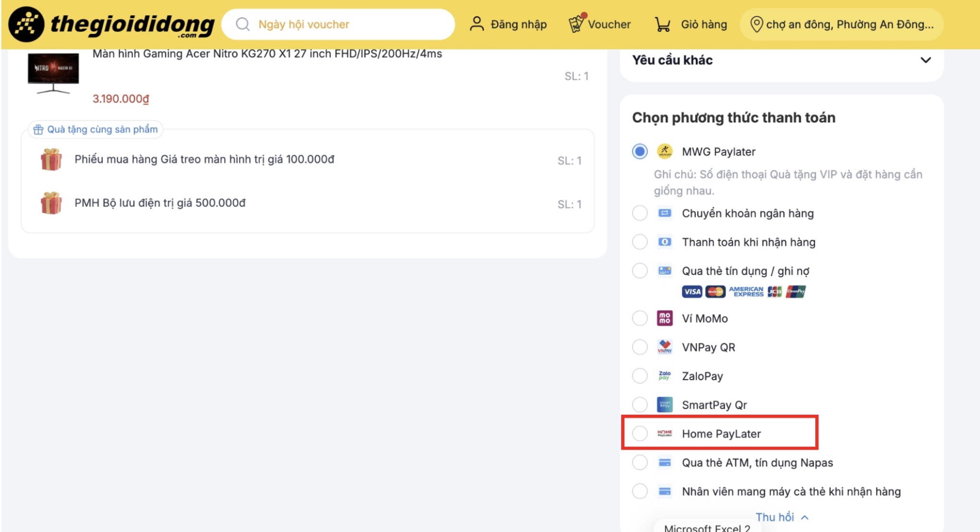Select Nhân viên mang máy cà thẻ radio

coord(640,492)
